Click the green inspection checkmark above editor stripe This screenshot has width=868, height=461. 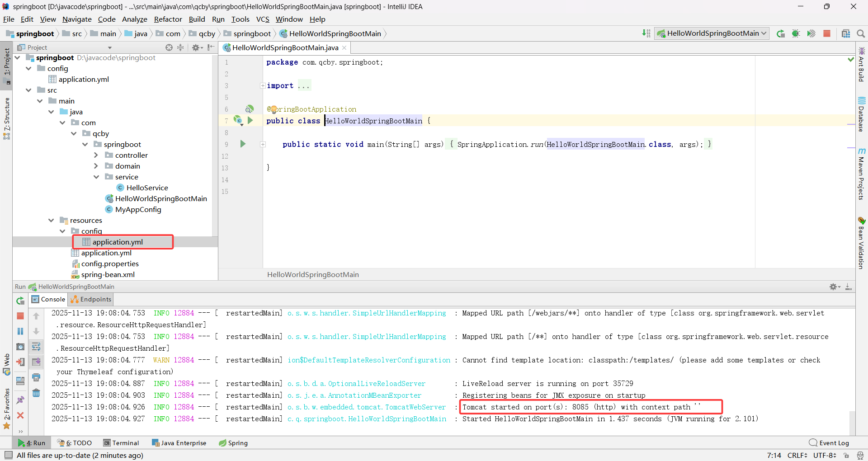(850, 60)
